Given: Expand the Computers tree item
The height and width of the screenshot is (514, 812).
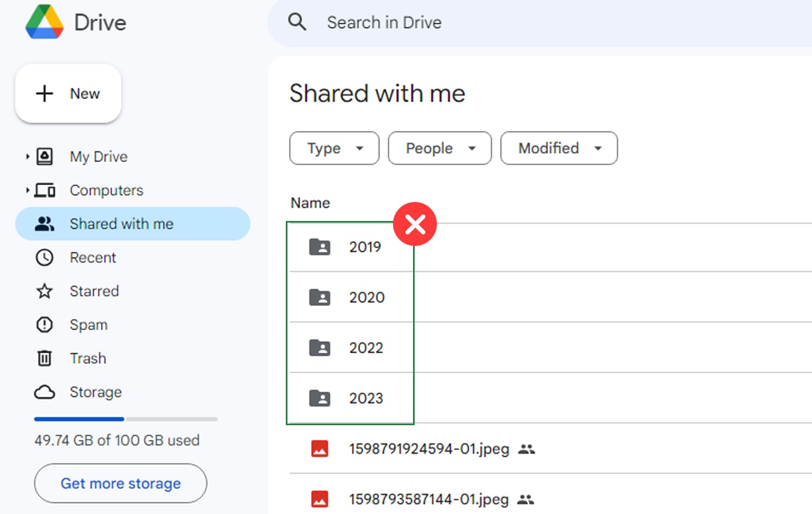Looking at the screenshot, I should click(x=27, y=190).
